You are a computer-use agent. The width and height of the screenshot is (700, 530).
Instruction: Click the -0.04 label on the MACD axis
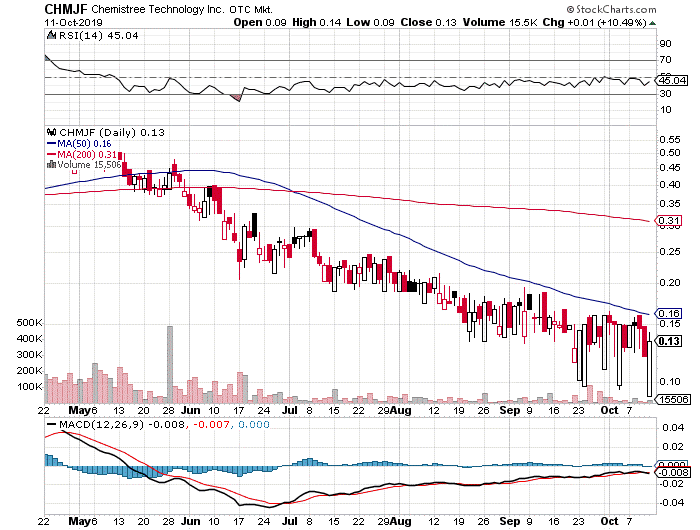click(x=672, y=503)
